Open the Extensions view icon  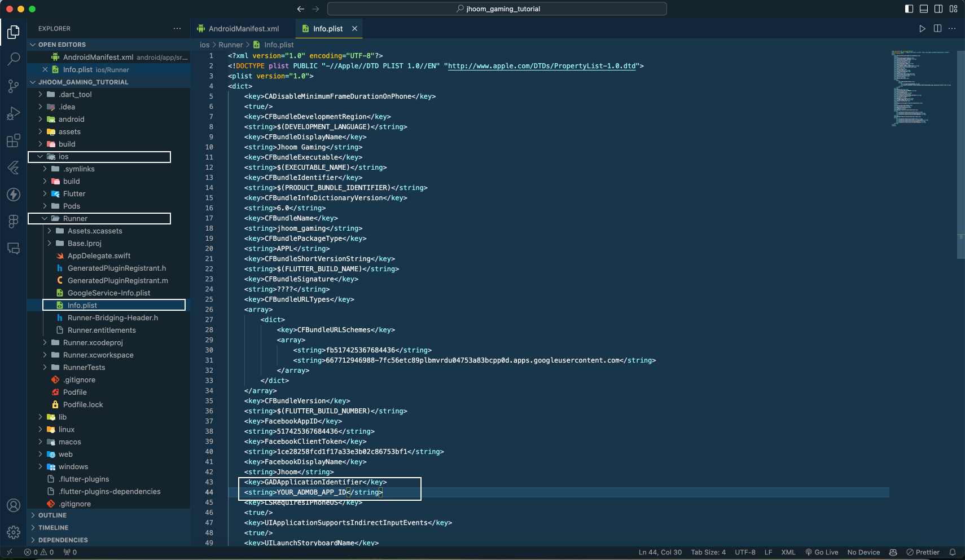14,140
